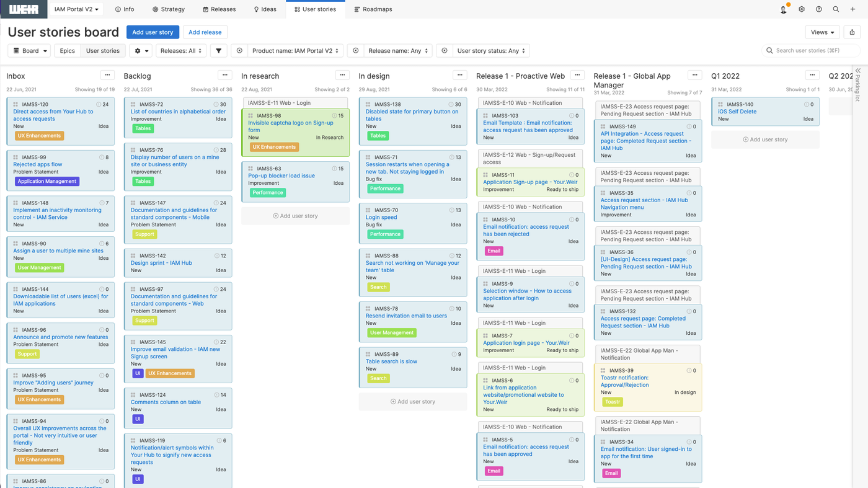The image size is (868, 488).
Task: Open the board settings gear dropdown
Action: pyautogui.click(x=140, y=51)
